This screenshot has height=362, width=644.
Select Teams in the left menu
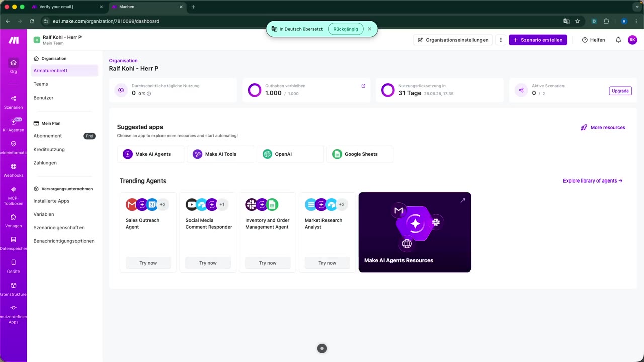(41, 84)
